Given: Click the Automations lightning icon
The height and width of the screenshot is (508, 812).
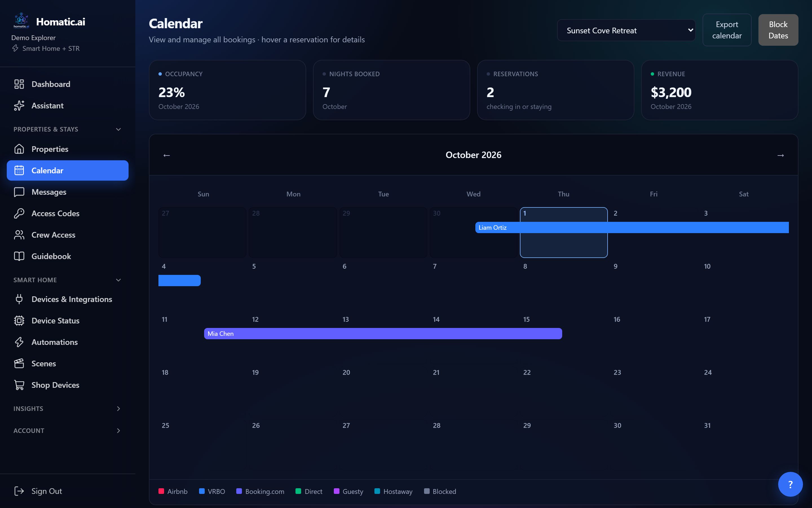Looking at the screenshot, I should click(x=19, y=342).
